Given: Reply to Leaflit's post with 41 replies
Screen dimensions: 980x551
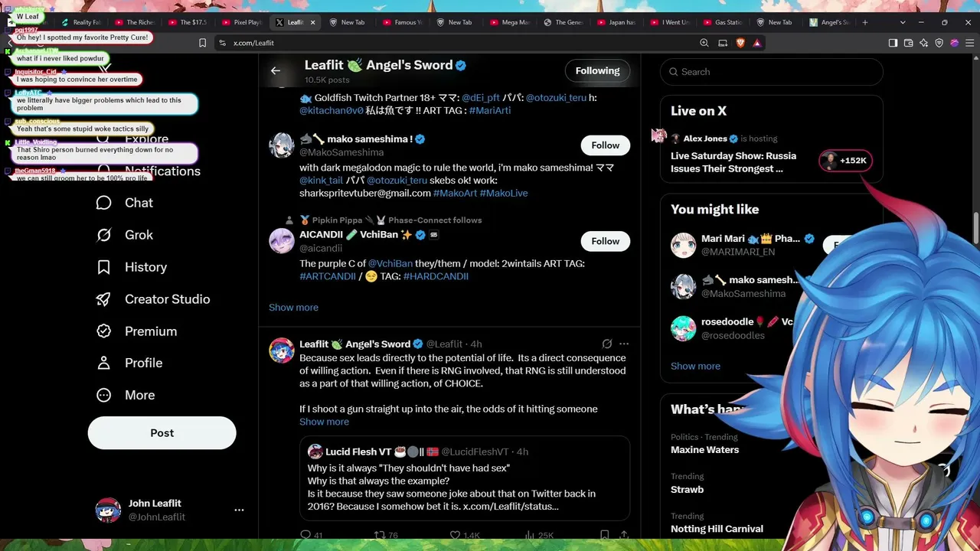Looking at the screenshot, I should coord(311,536).
